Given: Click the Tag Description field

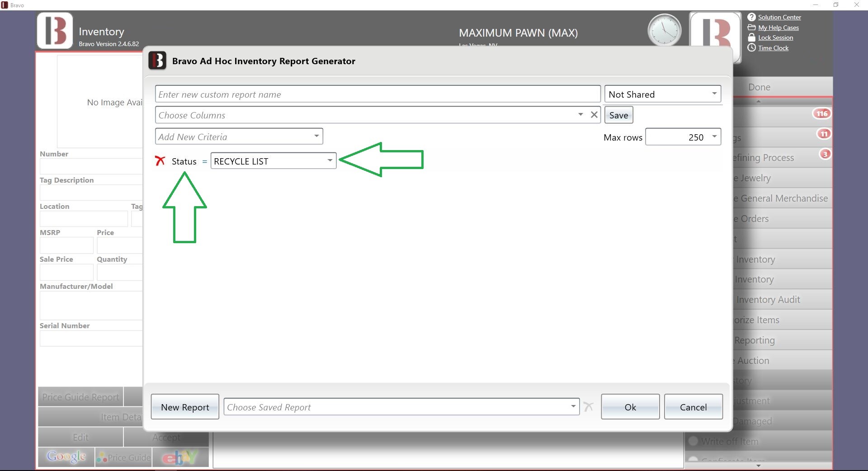Looking at the screenshot, I should [91, 192].
